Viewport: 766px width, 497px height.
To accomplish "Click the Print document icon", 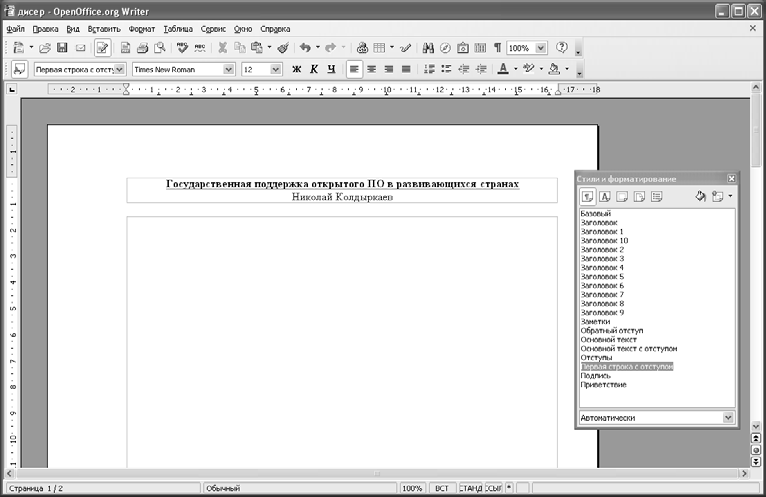I will click(142, 48).
